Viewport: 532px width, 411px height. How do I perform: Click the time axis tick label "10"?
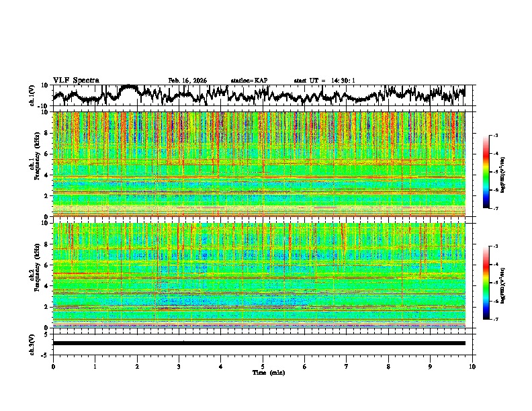pos(472,367)
